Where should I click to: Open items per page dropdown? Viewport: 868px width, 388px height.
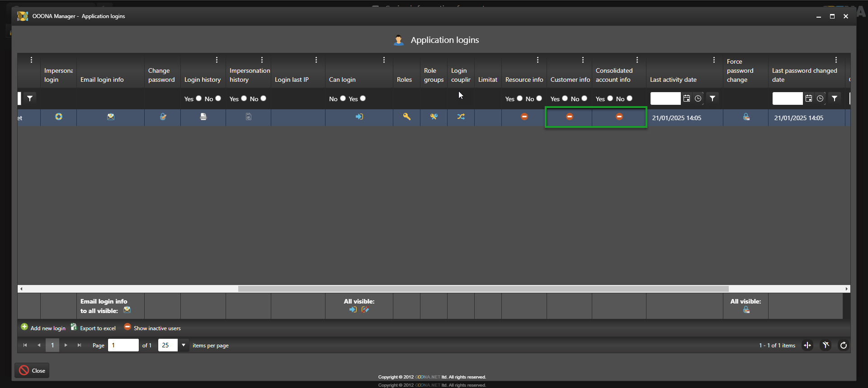pos(184,345)
